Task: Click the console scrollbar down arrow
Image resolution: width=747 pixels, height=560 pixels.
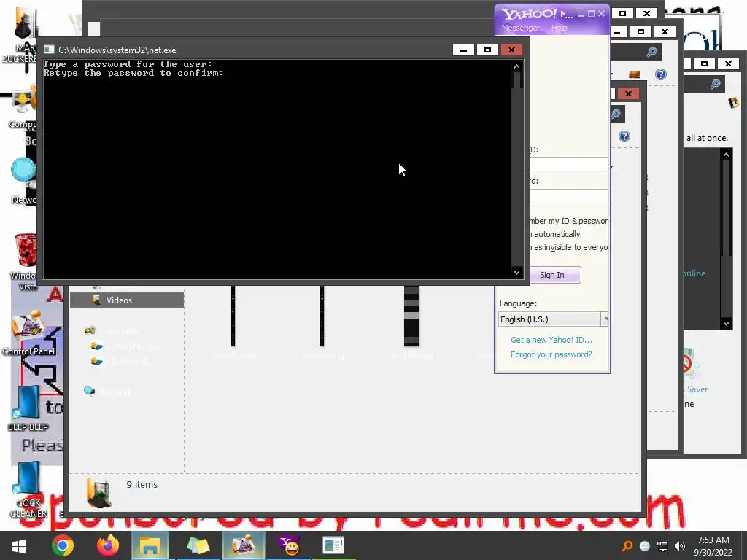Action: pos(517,273)
